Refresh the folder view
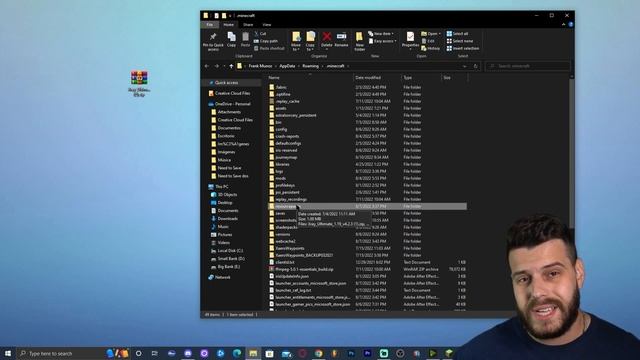Screen dimensions: 640x360 point(476,66)
